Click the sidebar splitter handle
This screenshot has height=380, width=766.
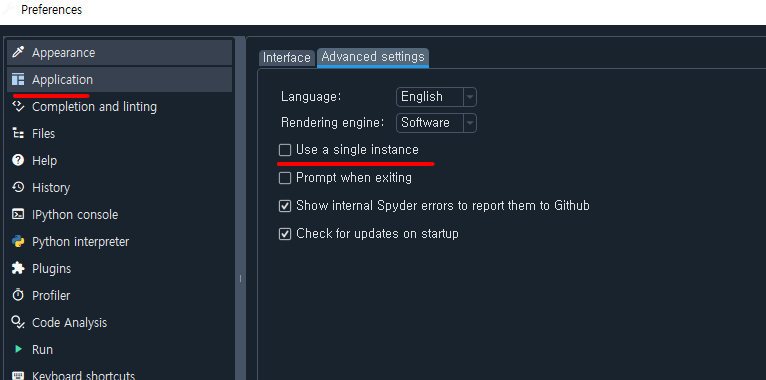[x=240, y=278]
